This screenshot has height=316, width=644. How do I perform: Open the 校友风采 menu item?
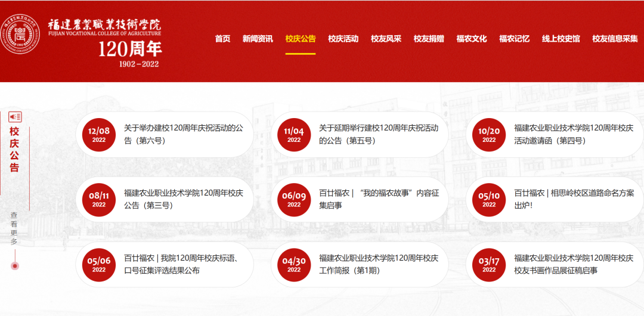tap(386, 39)
